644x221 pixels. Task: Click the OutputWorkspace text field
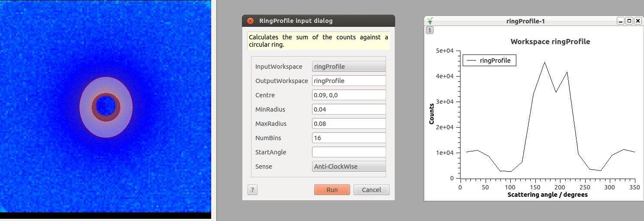[349, 81]
